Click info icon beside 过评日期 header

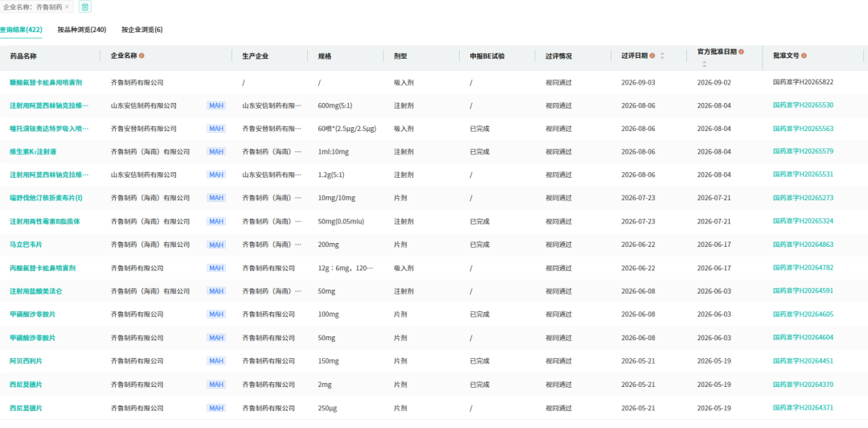[652, 56]
